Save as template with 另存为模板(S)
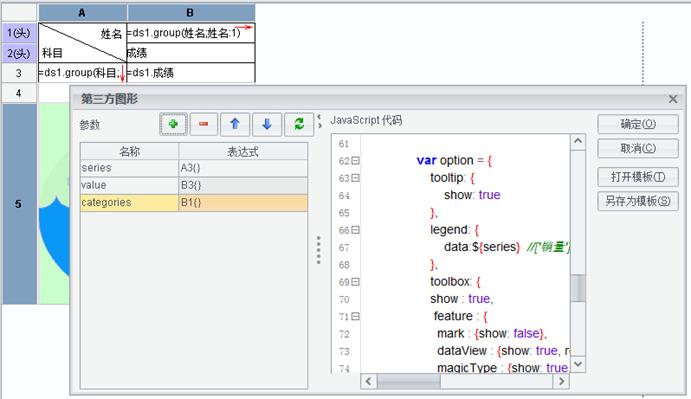This screenshot has width=691, height=399. coord(638,201)
